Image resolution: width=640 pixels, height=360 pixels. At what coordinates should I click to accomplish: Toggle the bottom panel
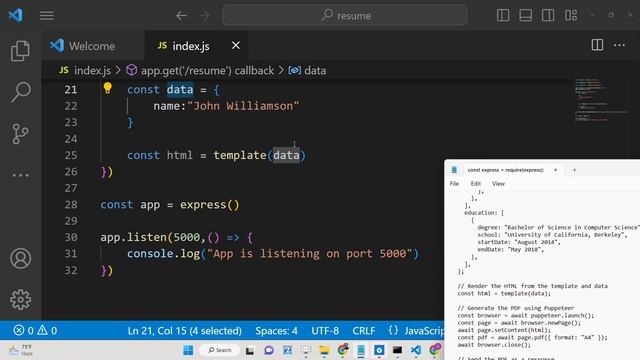point(525,16)
